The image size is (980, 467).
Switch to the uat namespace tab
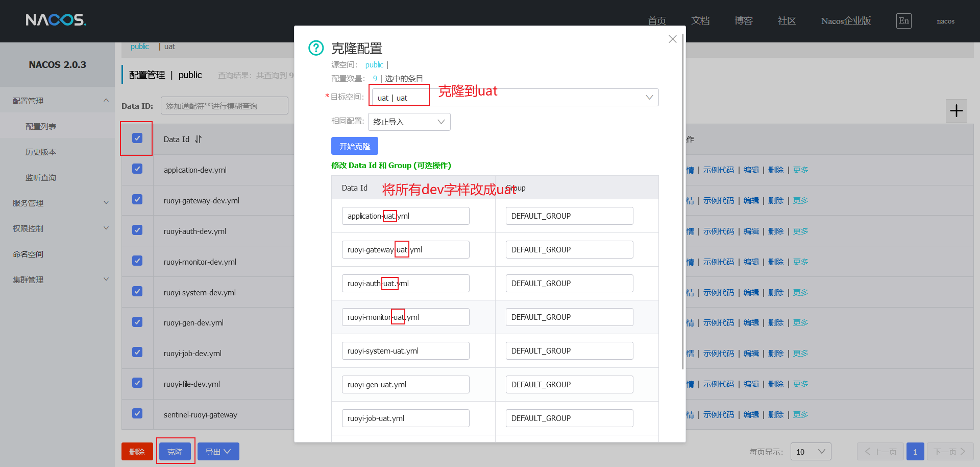click(169, 46)
